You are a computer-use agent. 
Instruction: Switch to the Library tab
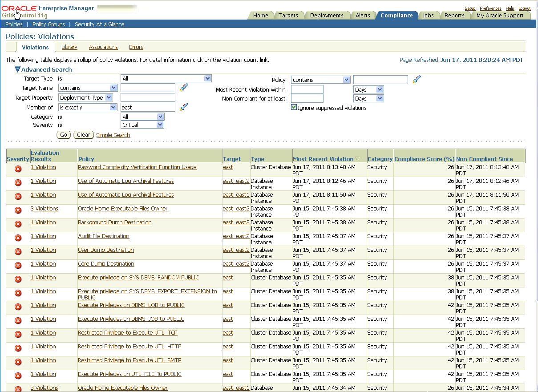click(x=69, y=47)
